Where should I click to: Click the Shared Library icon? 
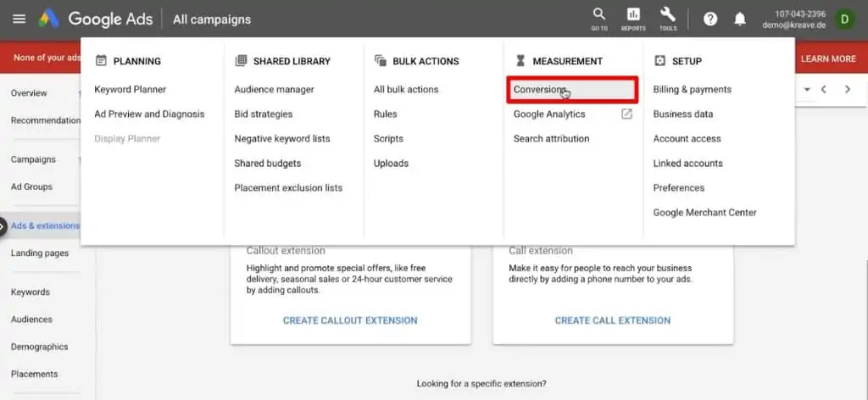coord(241,61)
